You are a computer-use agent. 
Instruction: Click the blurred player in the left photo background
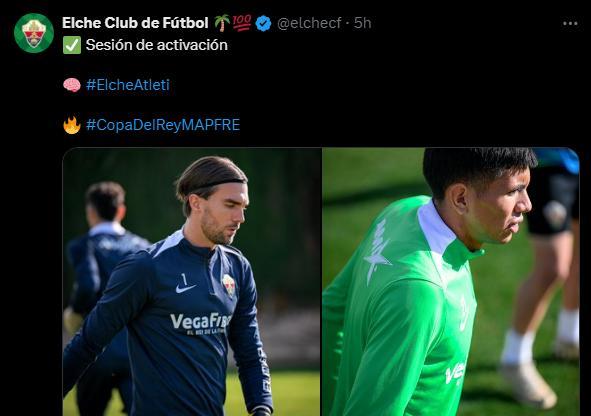105,266
